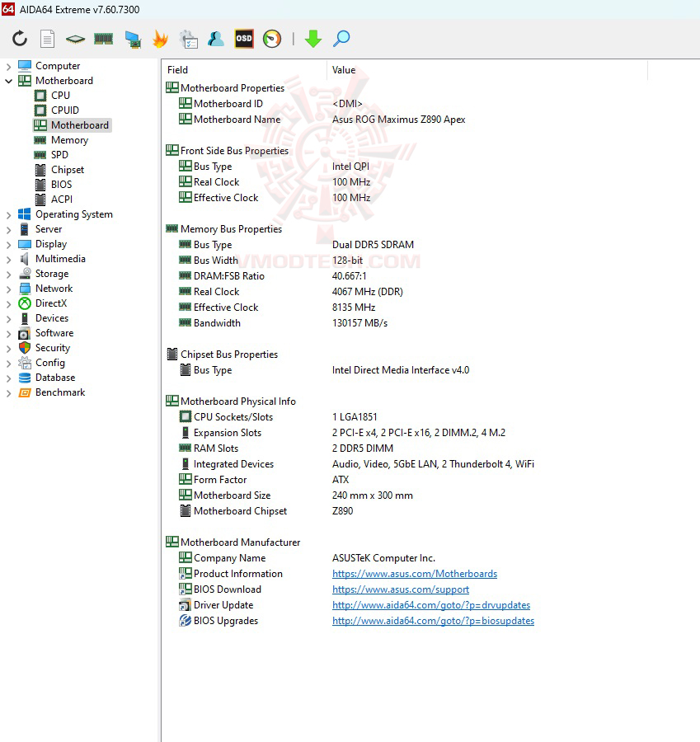Image resolution: width=700 pixels, height=742 pixels.
Task: Expand the Benchmark tree node
Action: point(8,393)
